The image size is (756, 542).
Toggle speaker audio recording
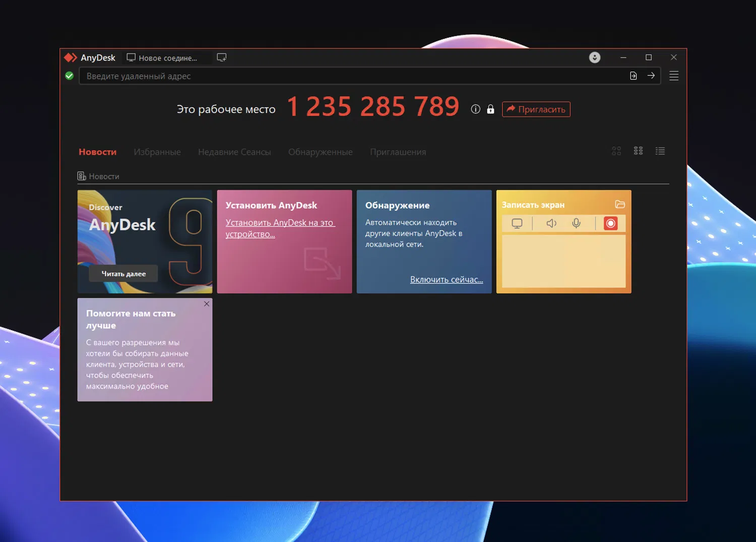coord(551,223)
